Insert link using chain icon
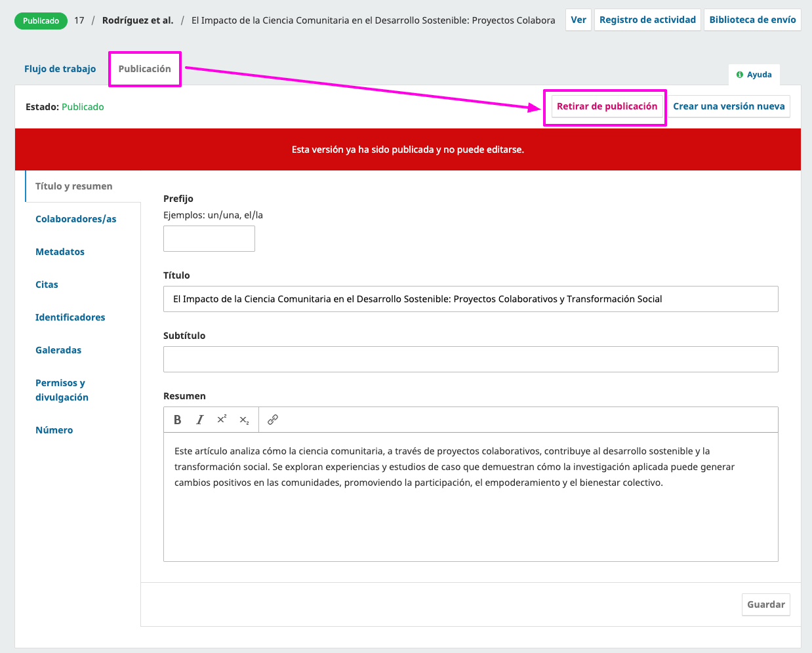The height and width of the screenshot is (653, 812). [273, 420]
